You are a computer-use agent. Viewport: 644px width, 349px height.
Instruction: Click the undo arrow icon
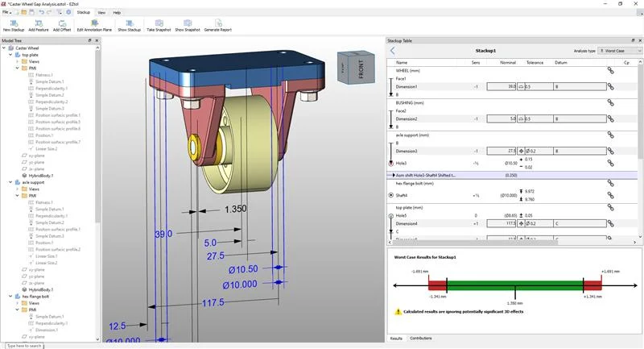pos(42,12)
